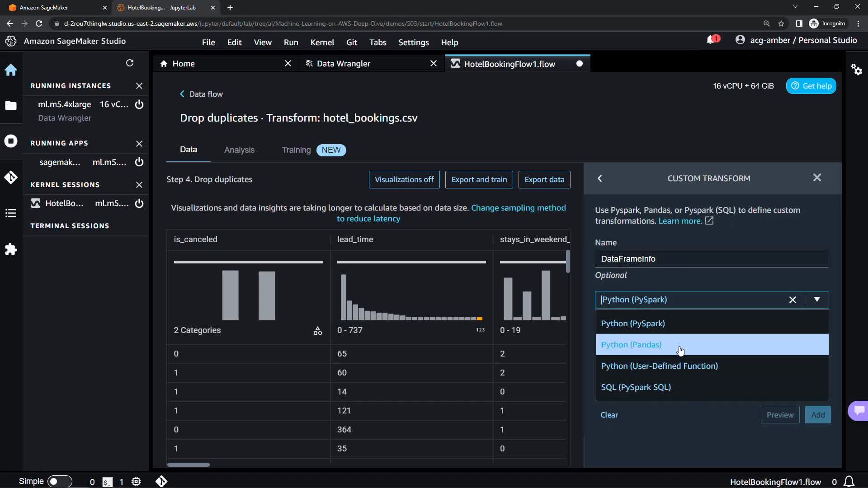Open the extensions puzzle piece icon
The height and width of the screenshot is (488, 868).
click(x=11, y=249)
